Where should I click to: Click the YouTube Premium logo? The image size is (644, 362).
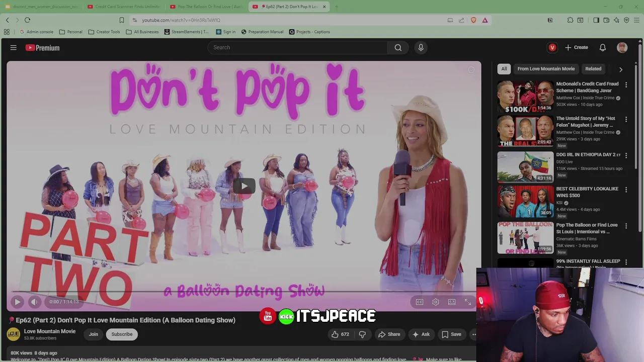[x=42, y=48]
